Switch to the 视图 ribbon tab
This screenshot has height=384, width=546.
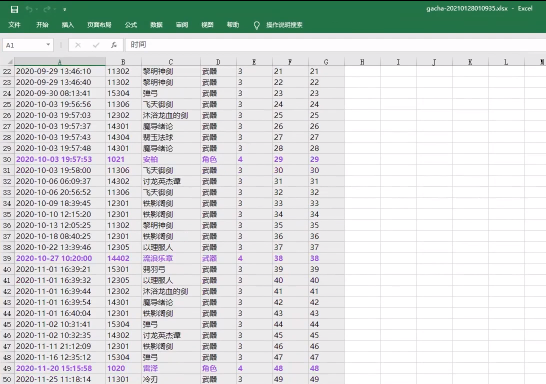pyautogui.click(x=207, y=25)
